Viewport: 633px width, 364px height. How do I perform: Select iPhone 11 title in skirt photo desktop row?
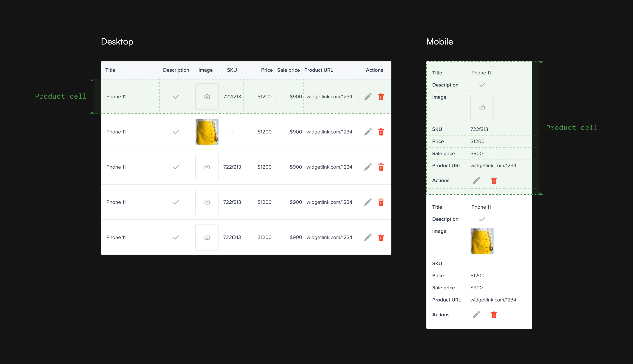click(115, 132)
